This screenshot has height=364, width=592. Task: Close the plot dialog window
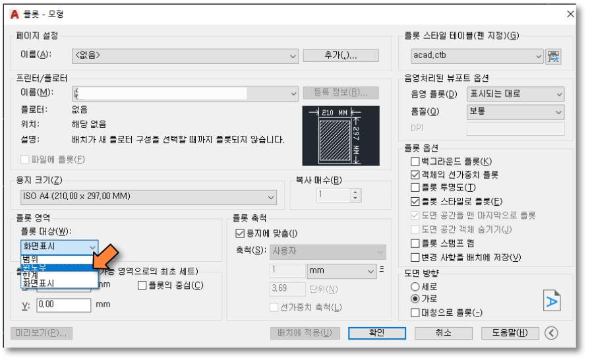570,14
